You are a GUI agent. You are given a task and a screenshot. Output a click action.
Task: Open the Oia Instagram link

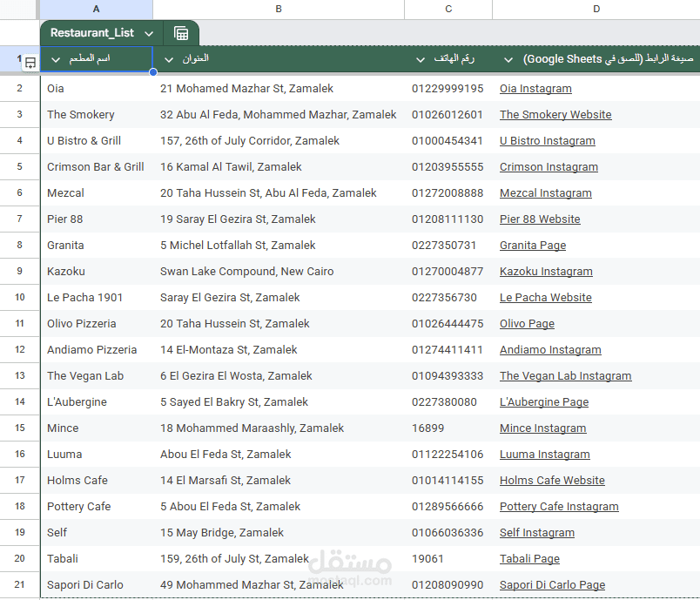tap(535, 89)
